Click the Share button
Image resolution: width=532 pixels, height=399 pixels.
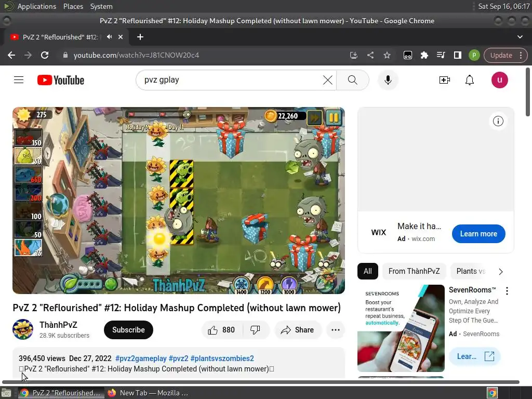click(298, 330)
